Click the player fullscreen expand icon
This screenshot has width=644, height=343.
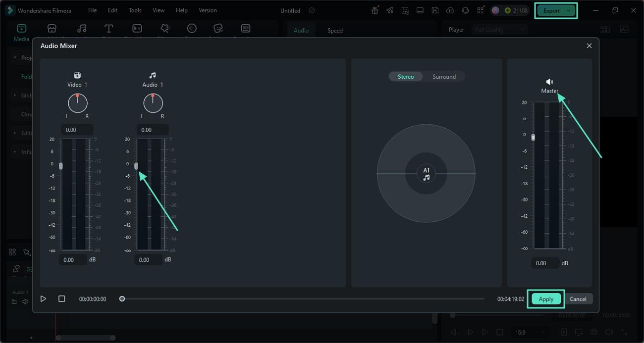(624, 332)
